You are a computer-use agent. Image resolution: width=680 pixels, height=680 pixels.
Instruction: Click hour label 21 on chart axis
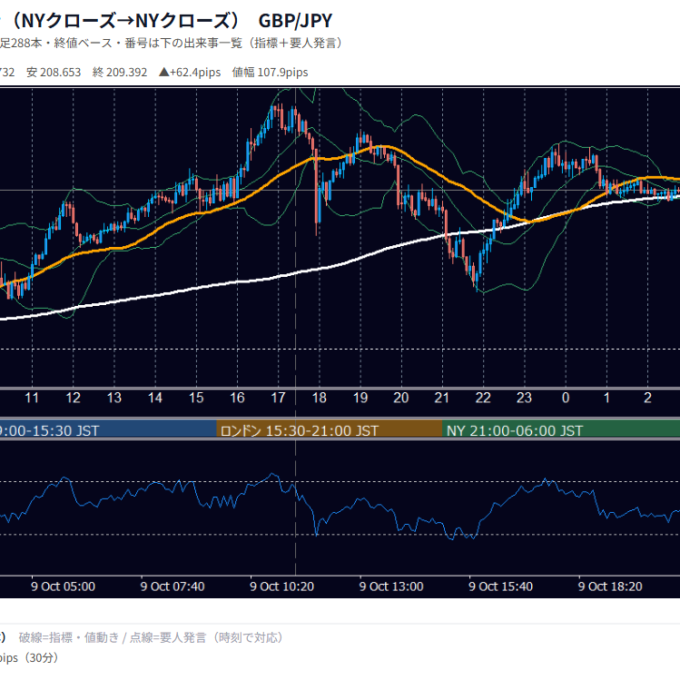point(442,398)
